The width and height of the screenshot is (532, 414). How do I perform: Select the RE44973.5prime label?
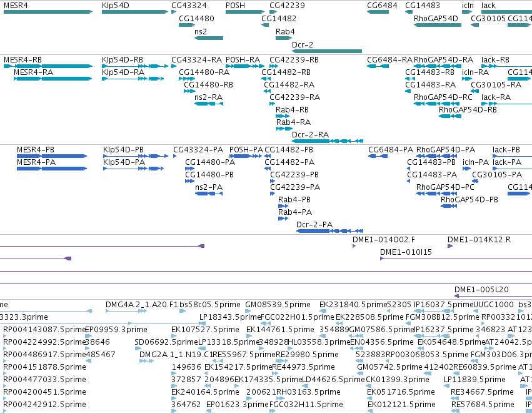point(305,367)
